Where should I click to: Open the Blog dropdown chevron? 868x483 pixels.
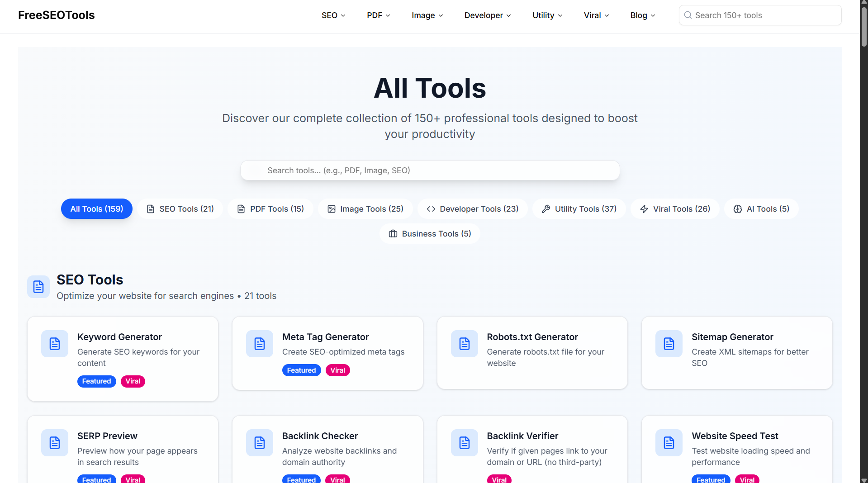653,15
